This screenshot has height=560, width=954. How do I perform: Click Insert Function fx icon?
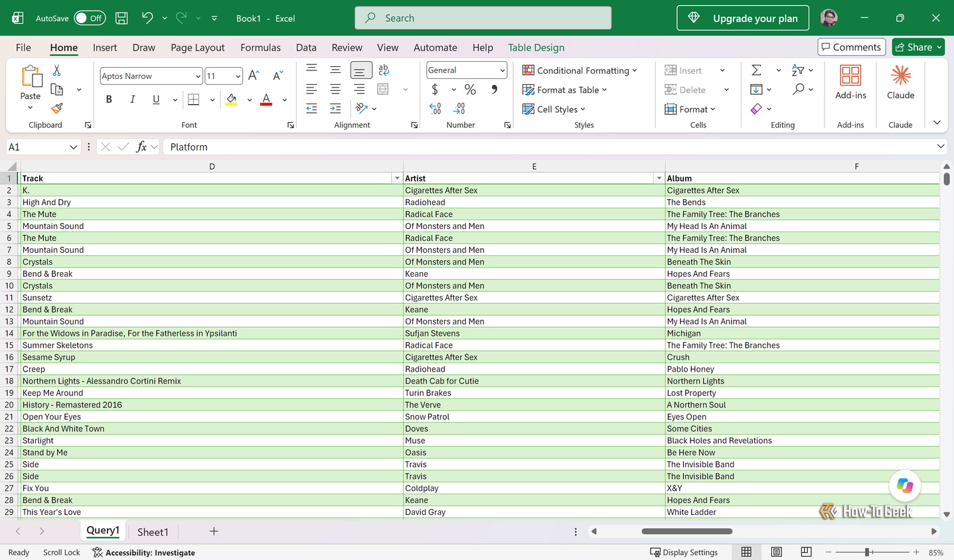tap(141, 147)
